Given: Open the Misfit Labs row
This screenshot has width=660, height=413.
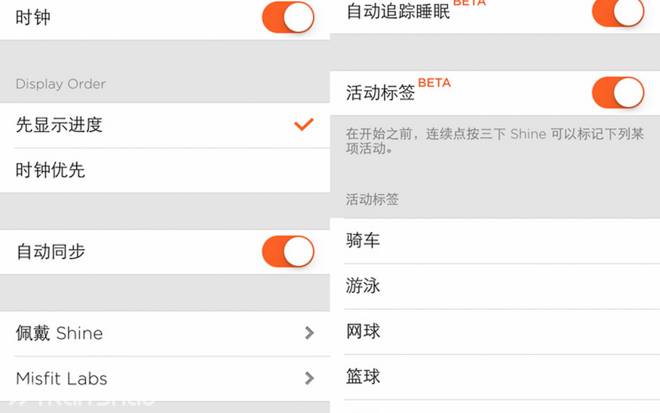Looking at the screenshot, I should 62,378.
